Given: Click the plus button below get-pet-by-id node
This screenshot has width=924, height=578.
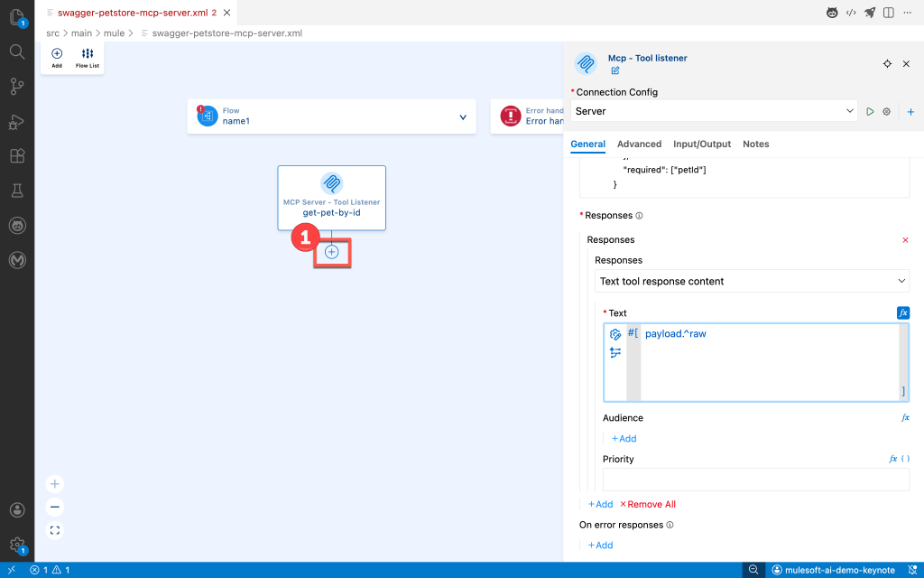Looking at the screenshot, I should [x=331, y=252].
